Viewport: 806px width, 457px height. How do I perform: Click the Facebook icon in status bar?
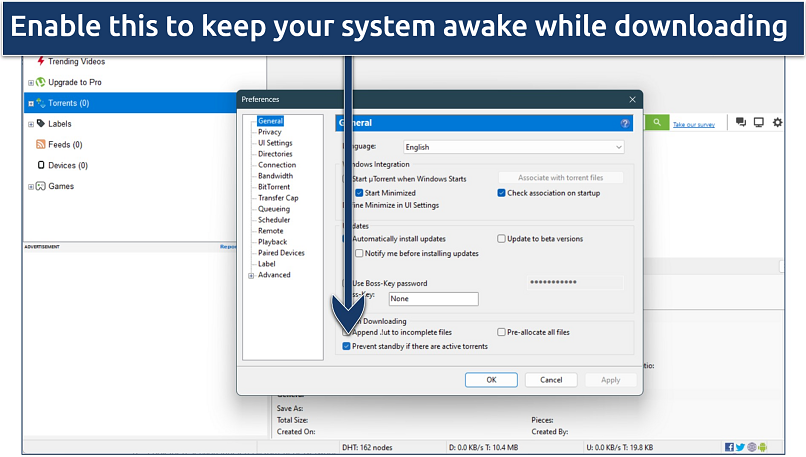pos(729,447)
